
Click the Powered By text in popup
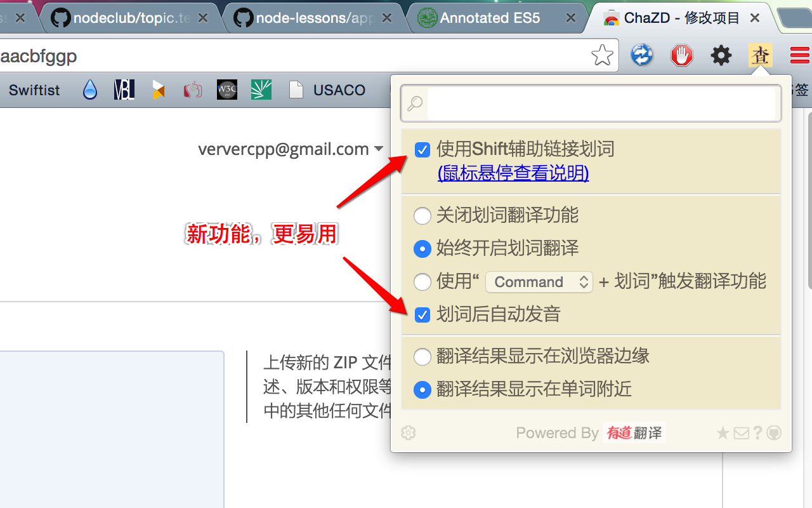pyautogui.click(x=557, y=433)
